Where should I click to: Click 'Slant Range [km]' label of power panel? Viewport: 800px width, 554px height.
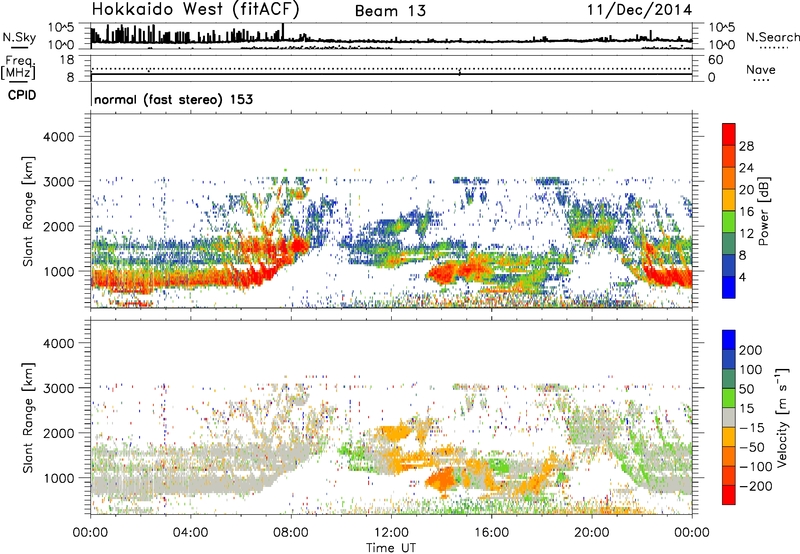(x=28, y=211)
